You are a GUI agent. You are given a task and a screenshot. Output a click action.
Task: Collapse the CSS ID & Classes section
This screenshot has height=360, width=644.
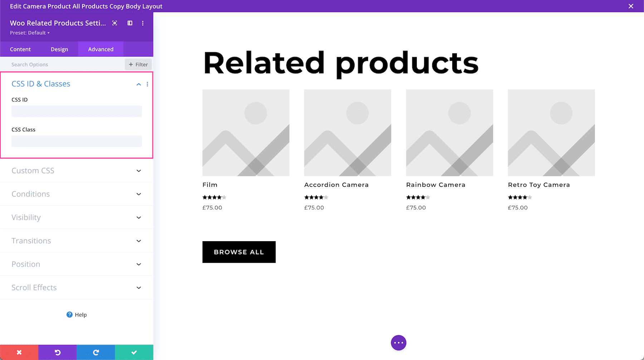[x=139, y=84]
